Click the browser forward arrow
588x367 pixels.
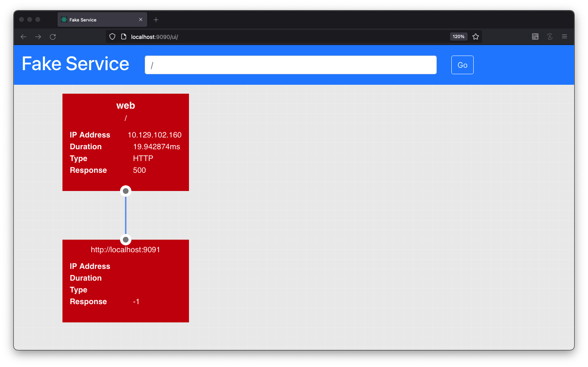pyautogui.click(x=38, y=37)
